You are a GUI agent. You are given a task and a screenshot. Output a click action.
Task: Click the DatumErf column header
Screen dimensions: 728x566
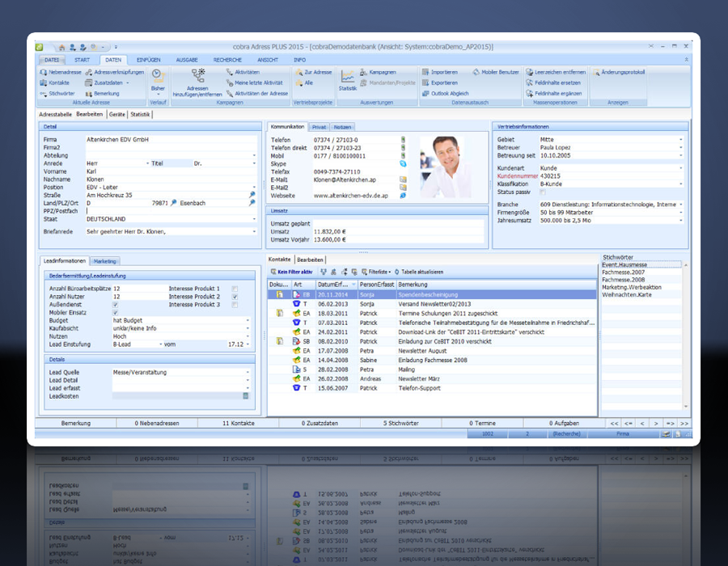(x=336, y=285)
